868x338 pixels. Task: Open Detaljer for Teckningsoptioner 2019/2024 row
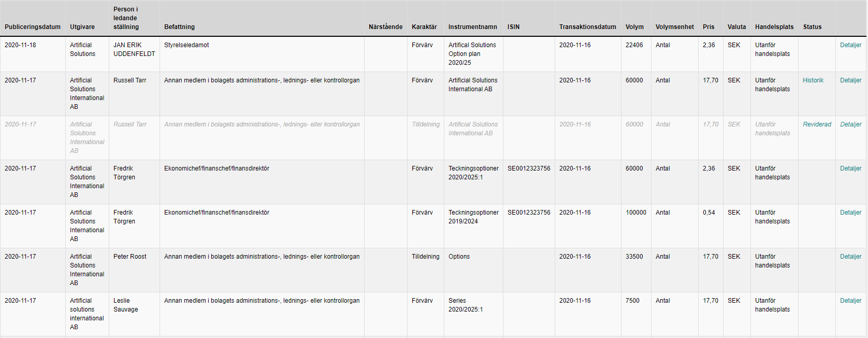point(850,213)
